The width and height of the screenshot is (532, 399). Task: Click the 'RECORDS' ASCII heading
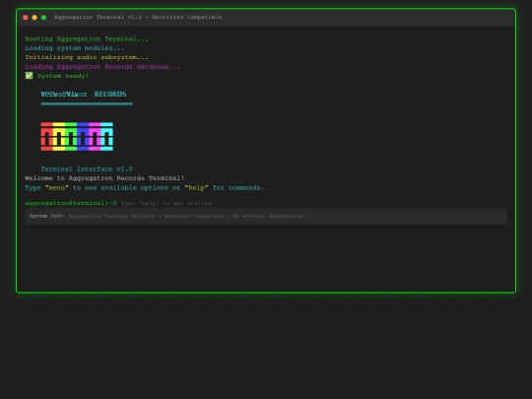[x=110, y=94]
